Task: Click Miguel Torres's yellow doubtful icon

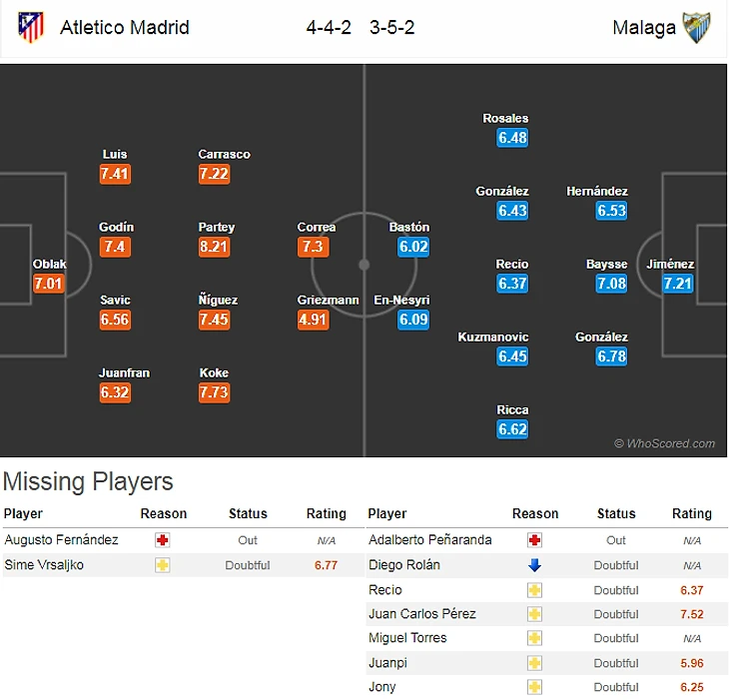Action: click(x=534, y=638)
